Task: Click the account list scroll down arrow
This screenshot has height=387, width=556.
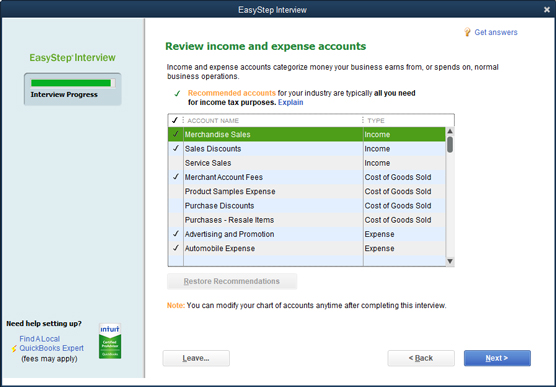Action: pos(450,261)
